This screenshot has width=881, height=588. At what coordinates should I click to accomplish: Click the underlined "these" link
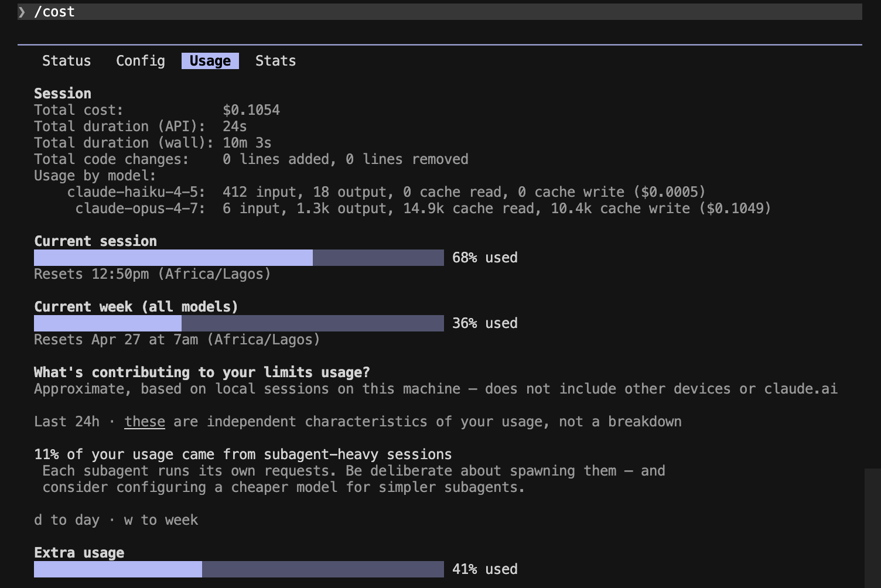(145, 422)
